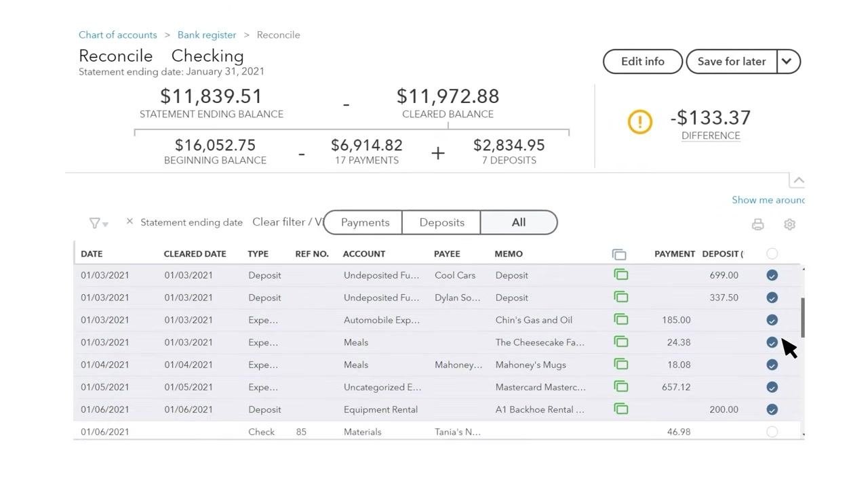This screenshot has height=488, width=868.
Task: Open matched icon for Chin's Gas and Oil
Action: click(x=620, y=319)
